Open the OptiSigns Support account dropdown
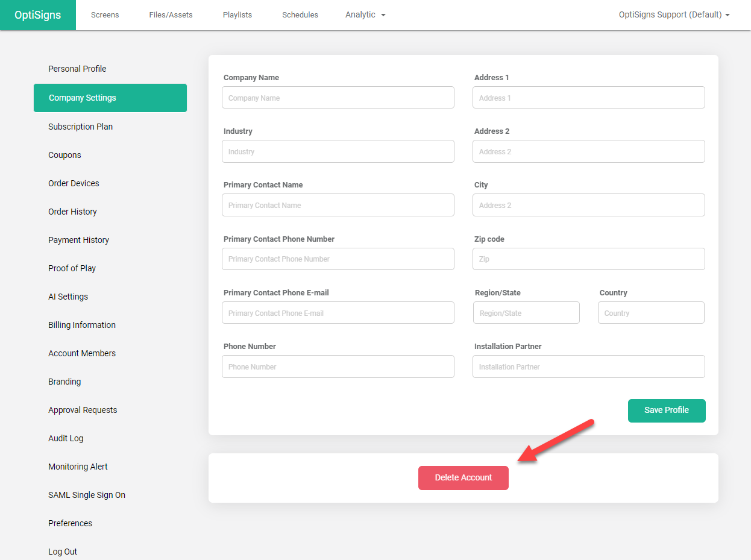 (x=674, y=14)
